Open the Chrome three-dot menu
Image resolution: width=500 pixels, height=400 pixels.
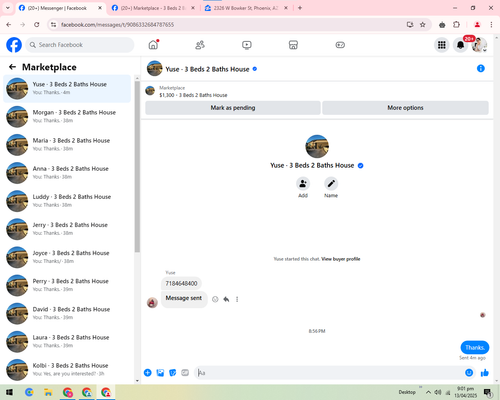tap(491, 24)
